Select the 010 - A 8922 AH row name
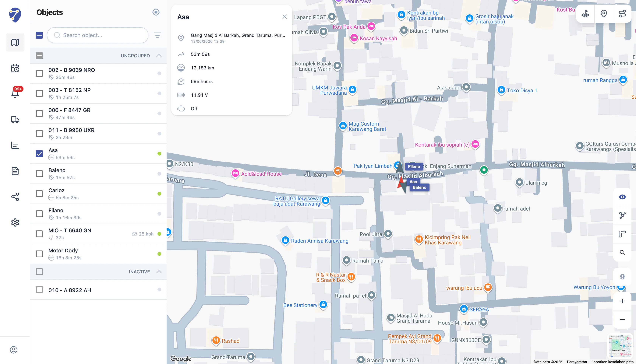The height and width of the screenshot is (364, 636). (70, 290)
